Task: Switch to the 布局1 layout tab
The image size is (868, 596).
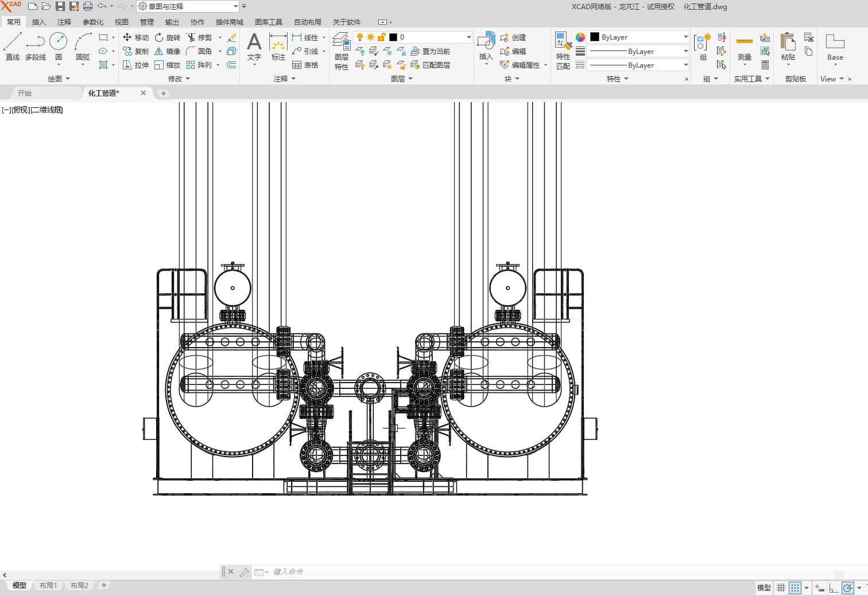Action: (48, 586)
